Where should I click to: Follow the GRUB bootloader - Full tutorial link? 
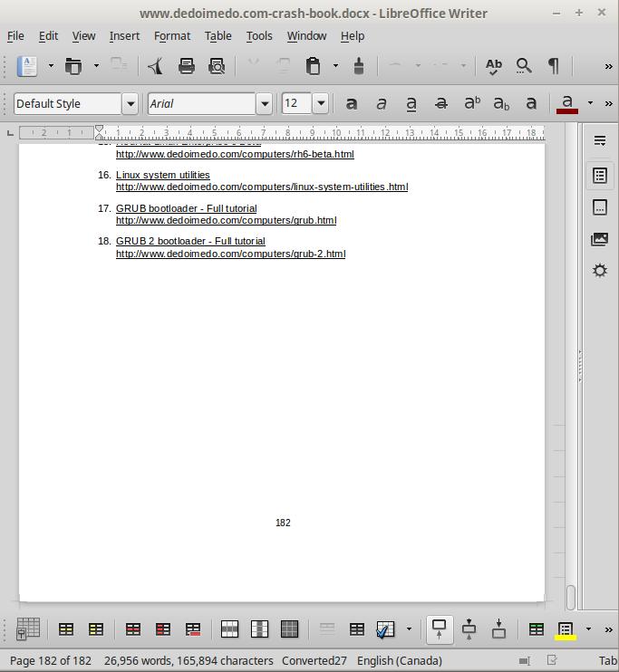pos(187,208)
